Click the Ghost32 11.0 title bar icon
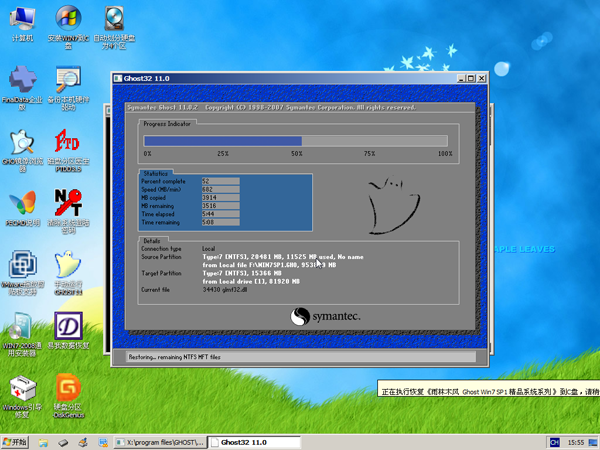 pos(118,78)
